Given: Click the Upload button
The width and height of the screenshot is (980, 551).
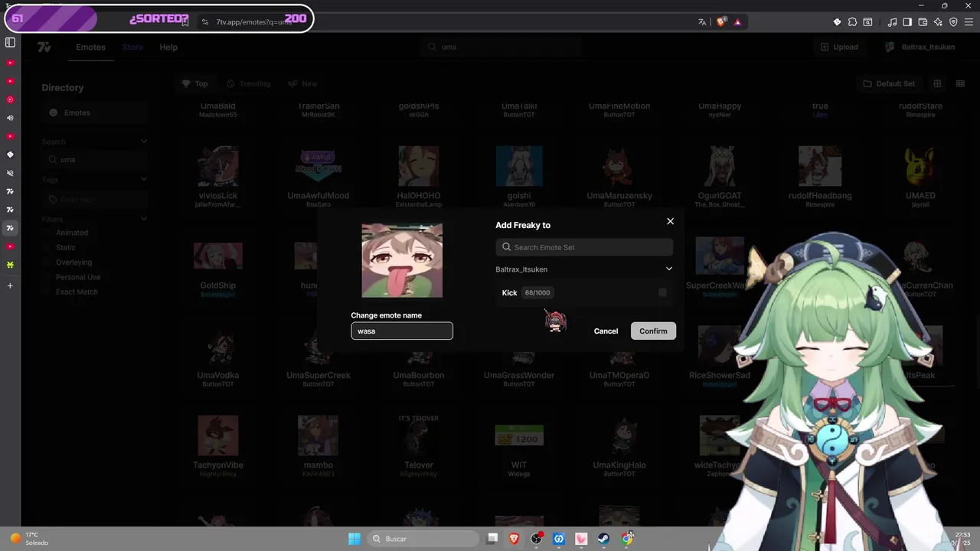Looking at the screenshot, I should coord(839,47).
